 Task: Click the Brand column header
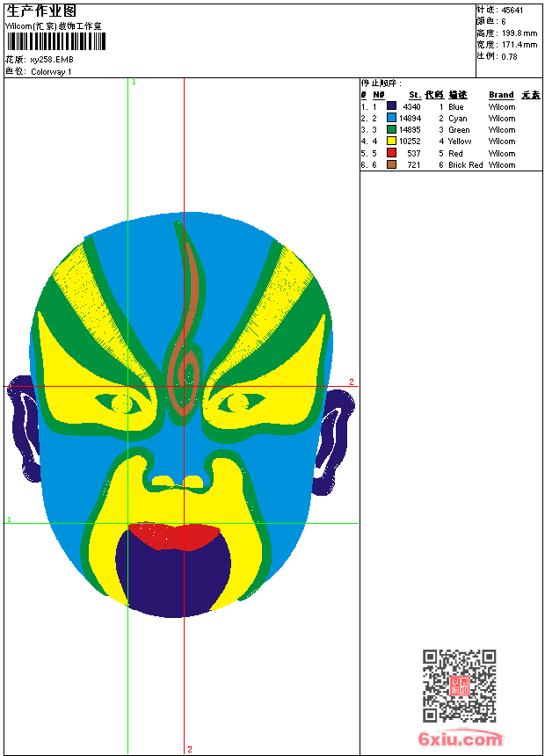[501, 95]
